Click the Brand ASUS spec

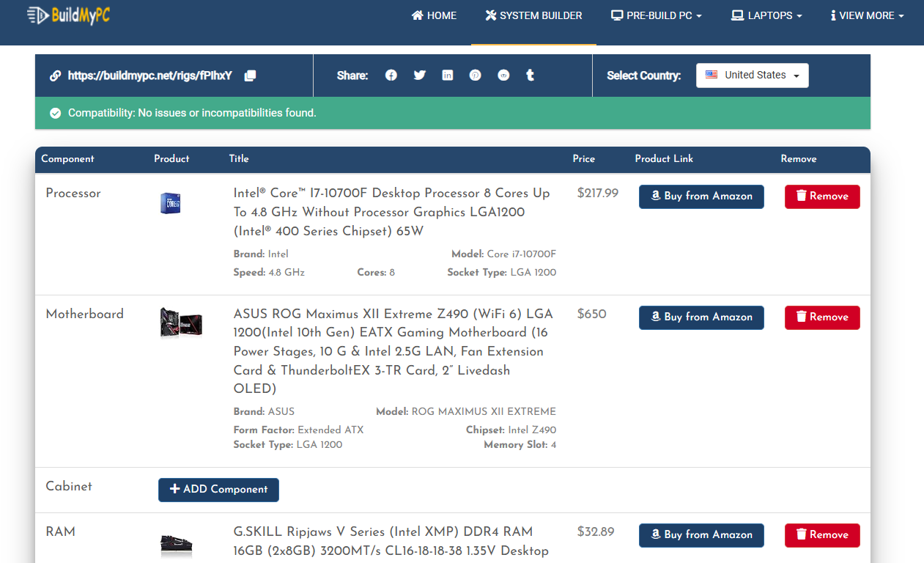point(264,412)
